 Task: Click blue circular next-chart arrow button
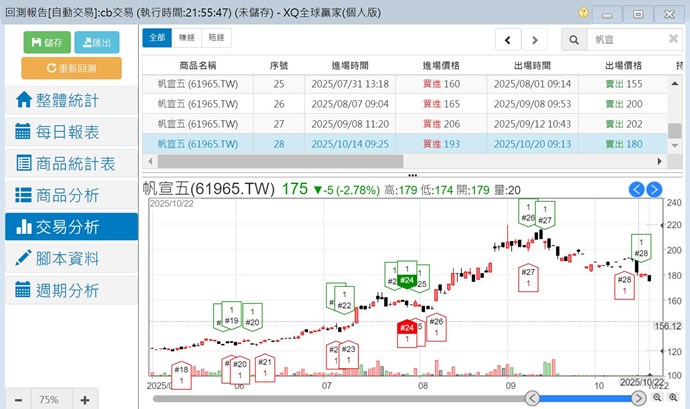pos(654,189)
